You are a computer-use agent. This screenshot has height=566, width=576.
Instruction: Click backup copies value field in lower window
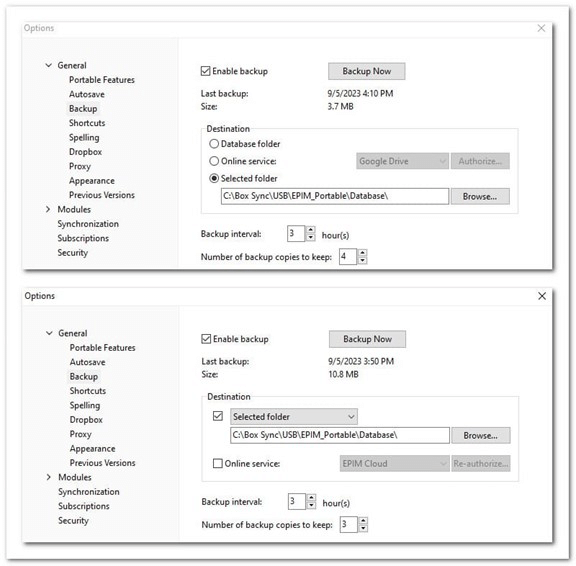click(349, 524)
